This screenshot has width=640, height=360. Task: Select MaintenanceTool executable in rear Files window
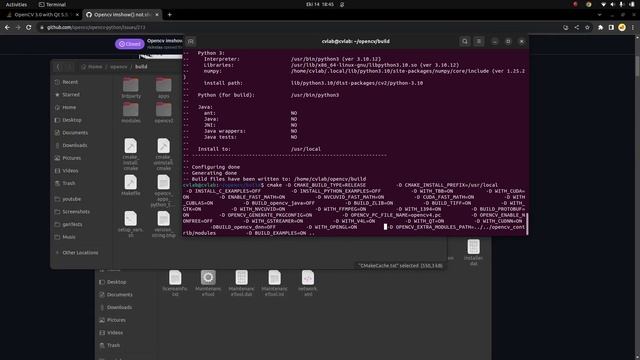(208, 283)
